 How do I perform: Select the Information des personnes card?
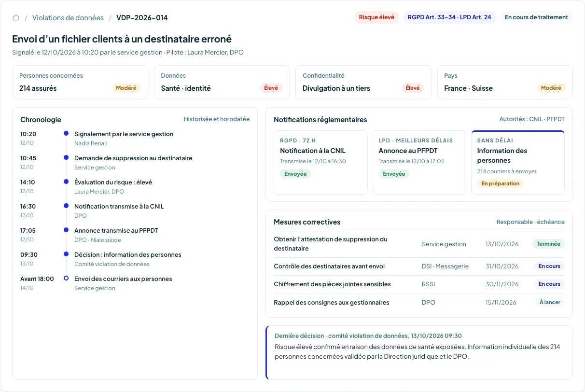(x=518, y=162)
